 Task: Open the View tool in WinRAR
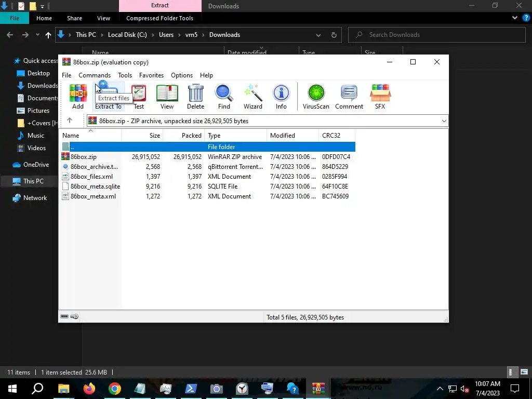point(167,97)
